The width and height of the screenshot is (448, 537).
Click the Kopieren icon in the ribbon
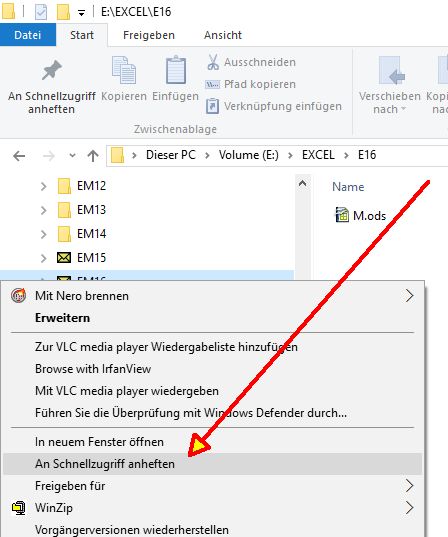[x=124, y=70]
